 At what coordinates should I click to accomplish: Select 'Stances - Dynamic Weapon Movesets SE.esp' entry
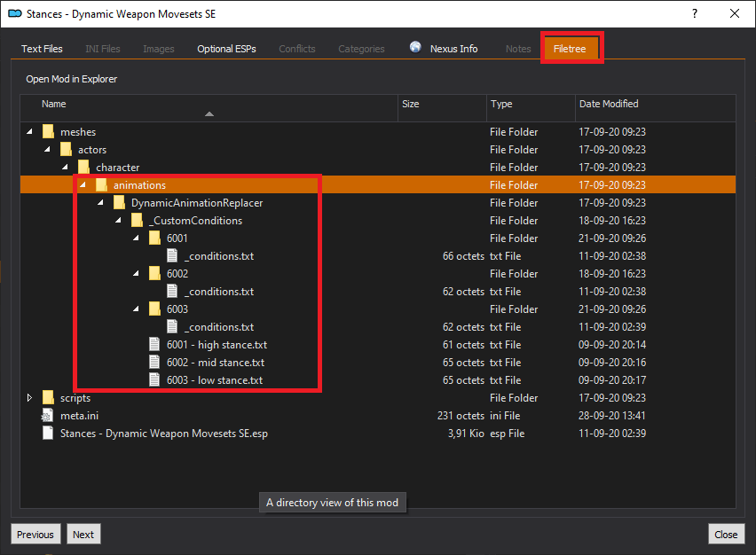[164, 434]
